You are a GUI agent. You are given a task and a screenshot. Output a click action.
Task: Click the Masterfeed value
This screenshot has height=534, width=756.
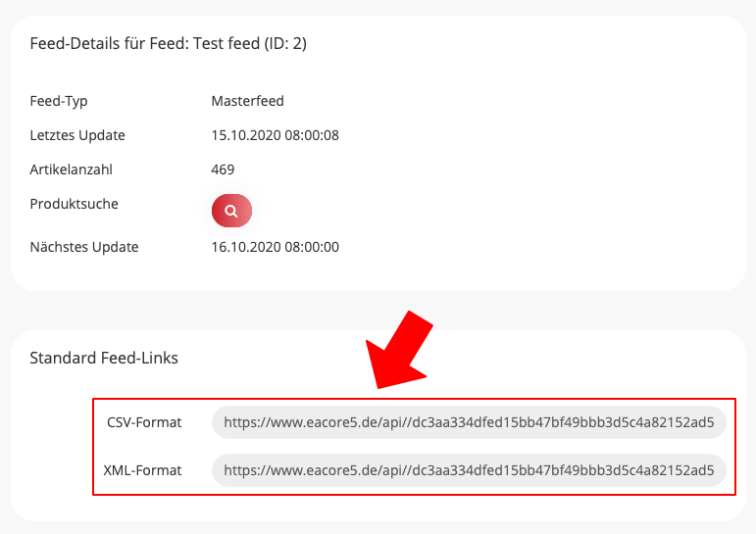point(247,101)
